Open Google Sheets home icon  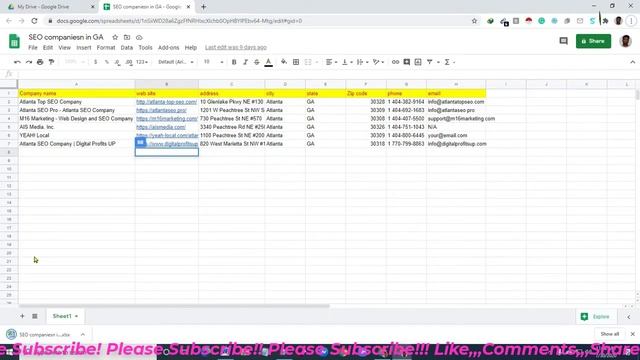tap(14, 41)
